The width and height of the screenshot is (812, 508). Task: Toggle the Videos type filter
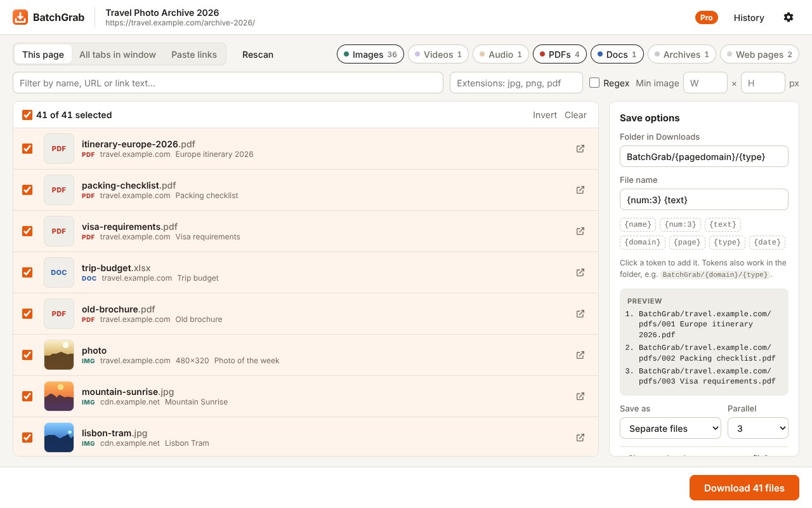(438, 55)
